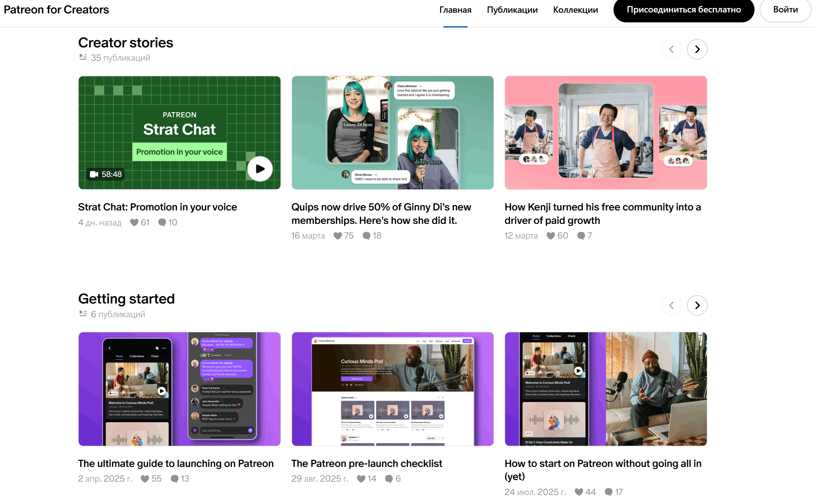
Task: Click previous arrow in Getting started
Action: [671, 305]
